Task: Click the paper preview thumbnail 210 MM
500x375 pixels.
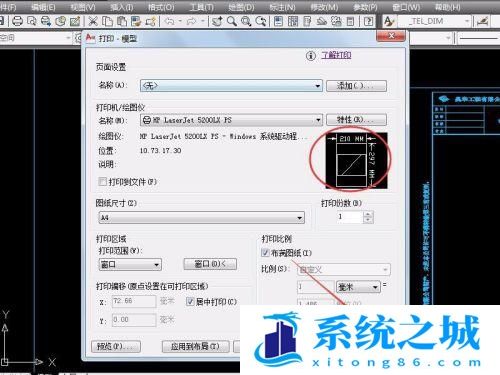Action: tap(356, 161)
